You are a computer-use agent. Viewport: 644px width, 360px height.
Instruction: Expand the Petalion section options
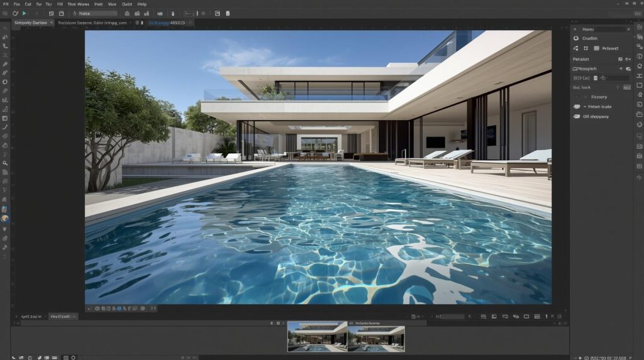click(628, 59)
